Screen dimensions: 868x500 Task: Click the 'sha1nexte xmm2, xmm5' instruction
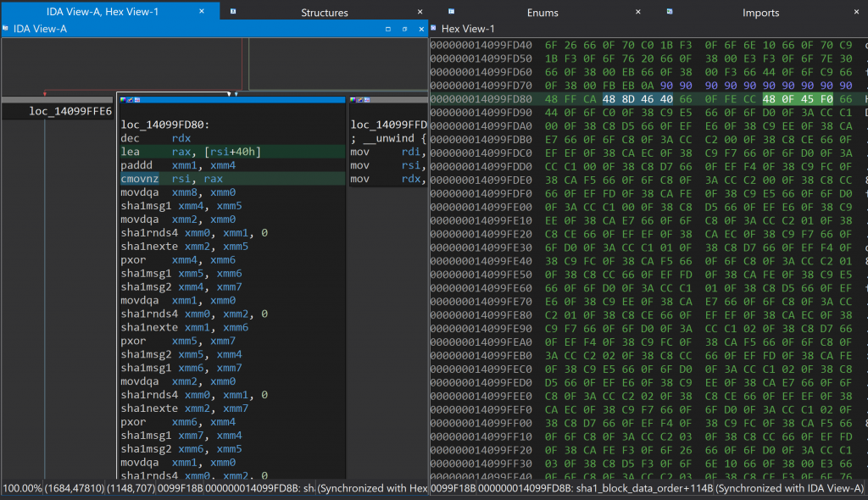click(184, 247)
